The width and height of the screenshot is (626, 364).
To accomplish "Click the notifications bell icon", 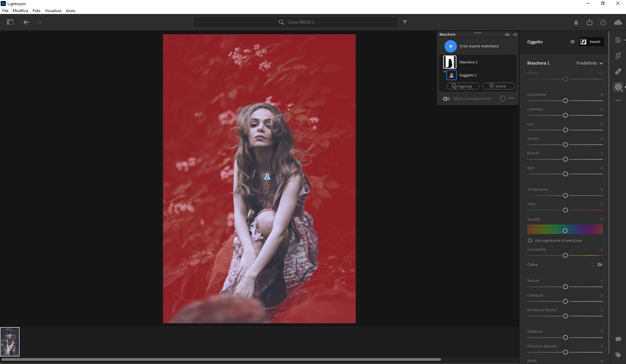I will tap(576, 22).
